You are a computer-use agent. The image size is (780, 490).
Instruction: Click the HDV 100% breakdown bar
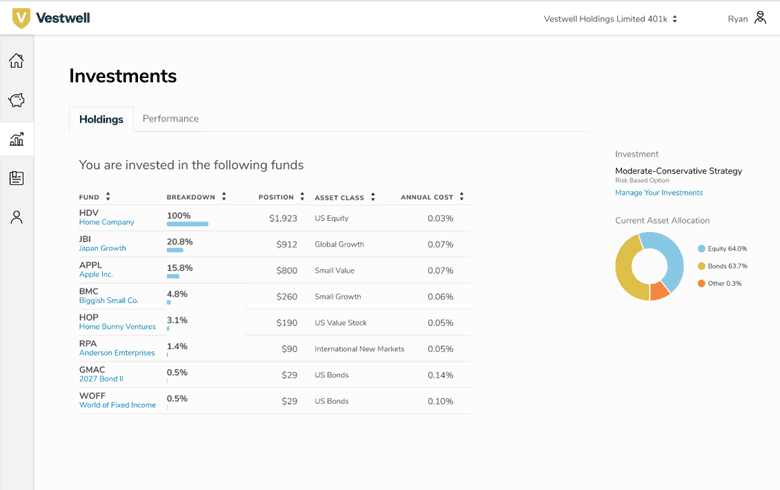(188, 224)
